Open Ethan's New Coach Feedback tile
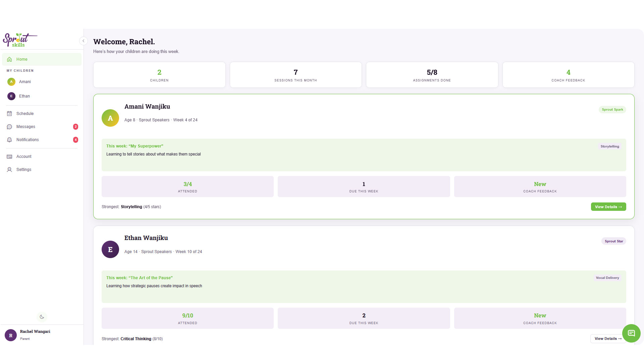 pos(540,318)
